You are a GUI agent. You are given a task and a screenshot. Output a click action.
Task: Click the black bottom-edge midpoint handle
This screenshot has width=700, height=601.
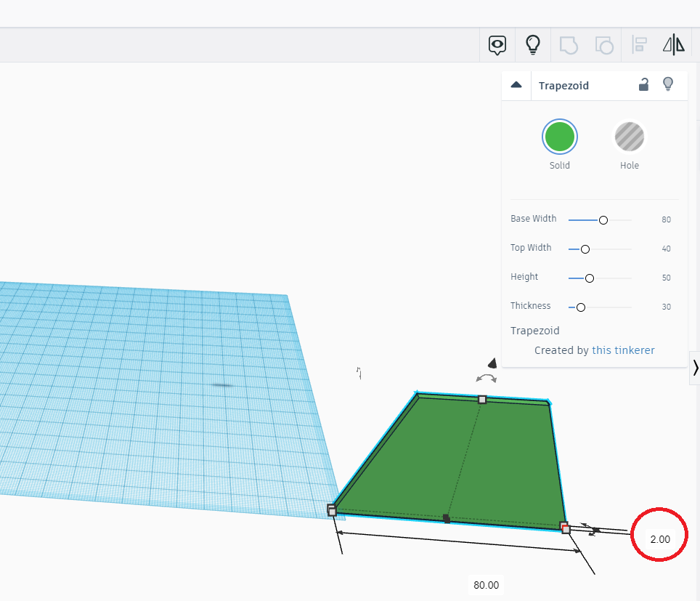coord(447,518)
